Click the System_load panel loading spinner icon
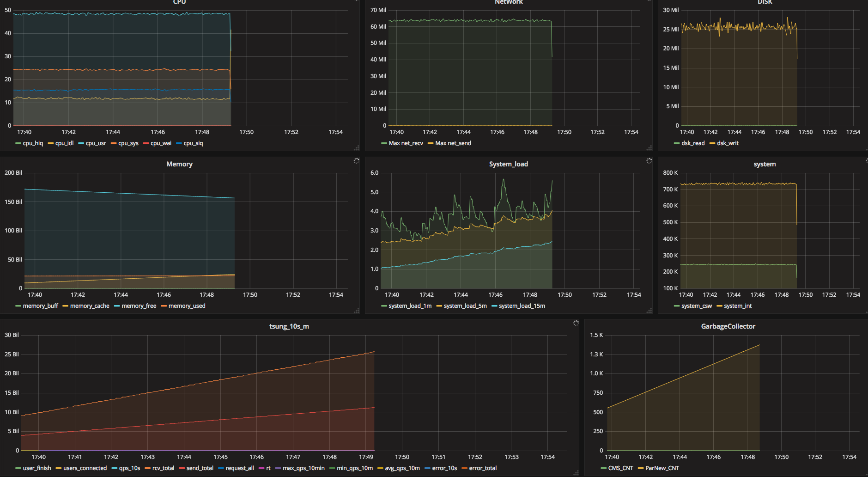 (x=649, y=161)
